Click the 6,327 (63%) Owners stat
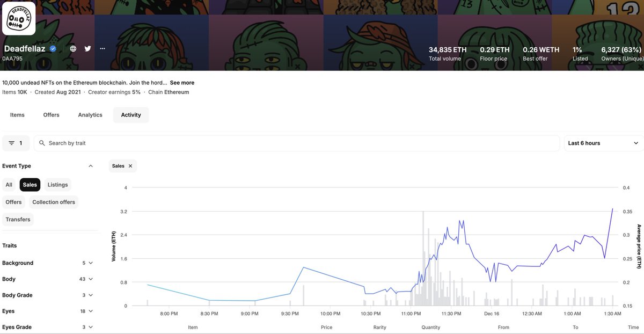Screen dimensions: 644x334 click(x=622, y=54)
